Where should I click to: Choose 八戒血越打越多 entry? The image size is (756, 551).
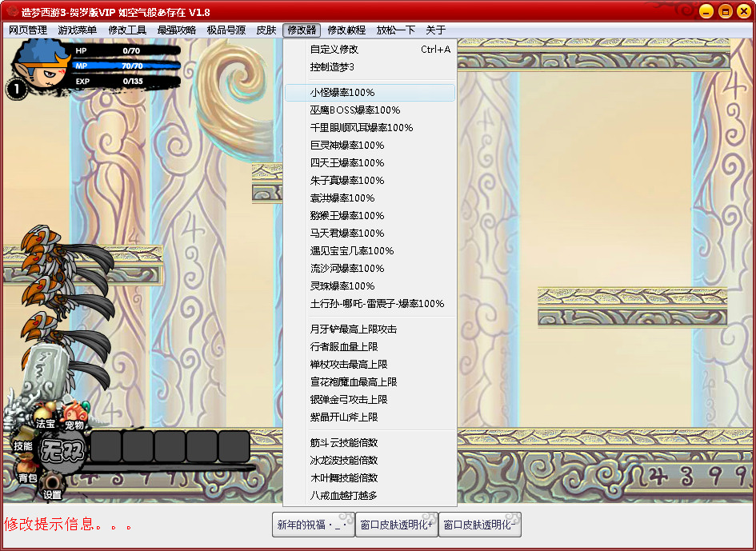[x=370, y=496]
